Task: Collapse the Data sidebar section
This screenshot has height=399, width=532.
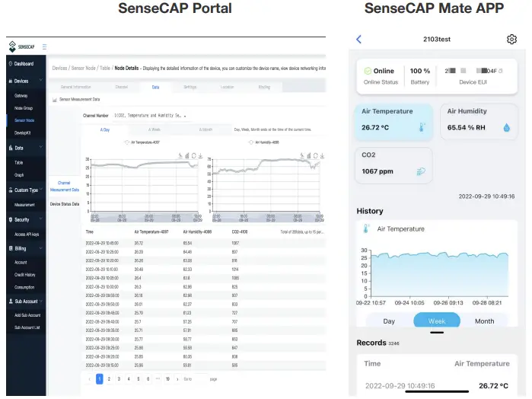Action: point(40,147)
